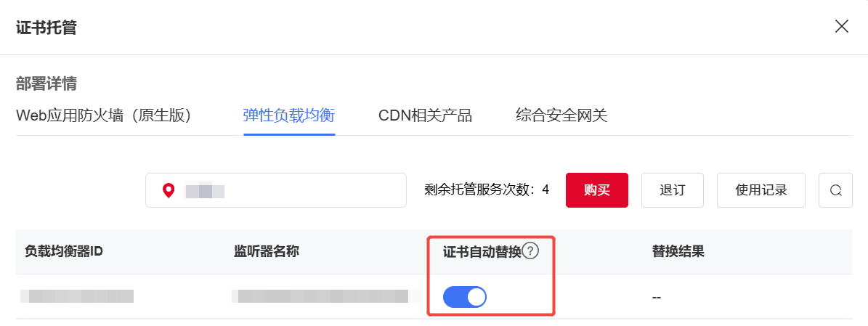Switch to the Web应用防火墙（原生版） tab
868x326 pixels.
coord(103,115)
